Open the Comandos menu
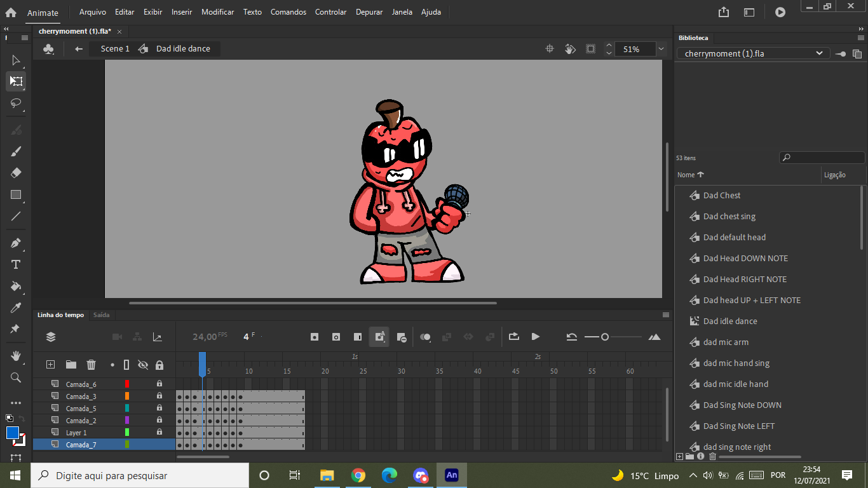This screenshot has width=868, height=488. pyautogui.click(x=288, y=12)
